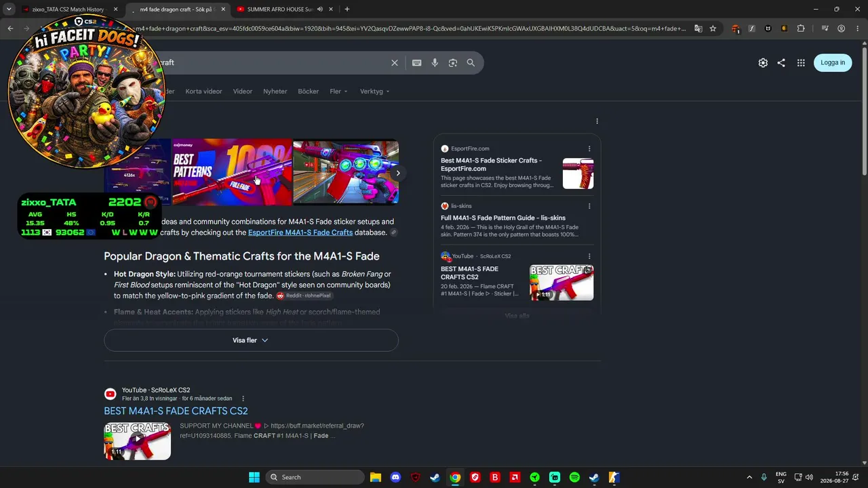
Task: Open the pink rifle image thumbnail
Action: pyautogui.click(x=346, y=171)
